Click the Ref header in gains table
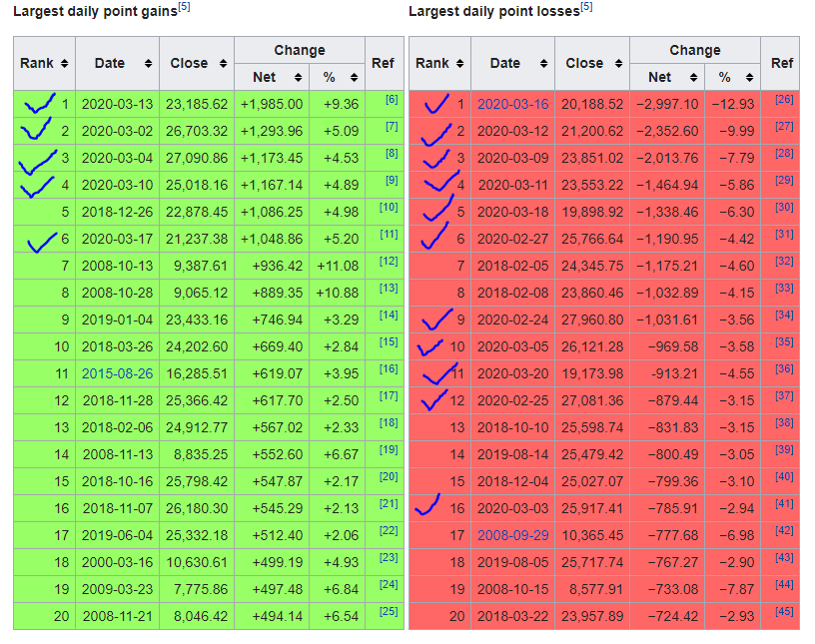Screen dimensions: 815x644 384,64
